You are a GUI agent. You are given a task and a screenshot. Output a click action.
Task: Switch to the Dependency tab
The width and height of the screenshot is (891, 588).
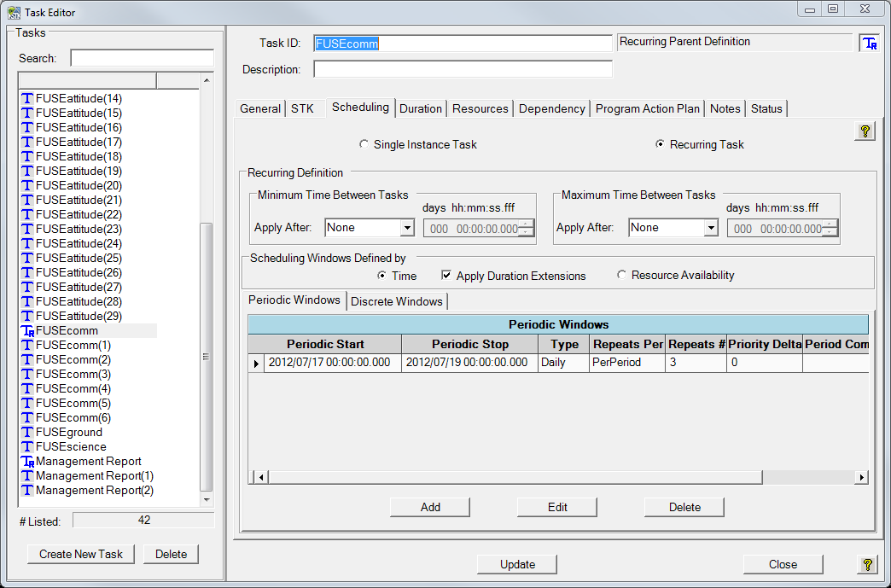(552, 108)
